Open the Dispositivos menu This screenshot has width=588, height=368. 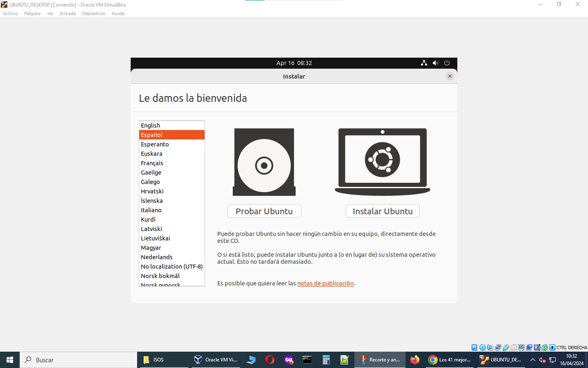pyautogui.click(x=94, y=13)
